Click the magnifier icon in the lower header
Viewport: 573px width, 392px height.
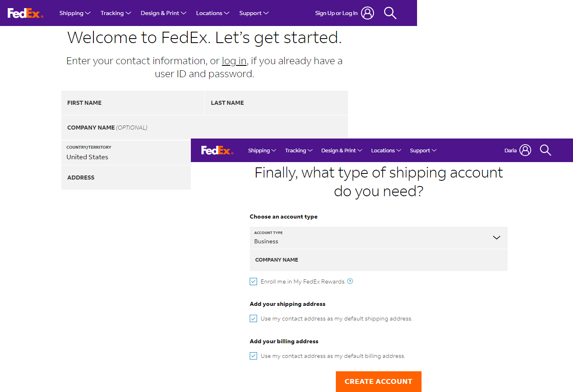[x=545, y=150]
